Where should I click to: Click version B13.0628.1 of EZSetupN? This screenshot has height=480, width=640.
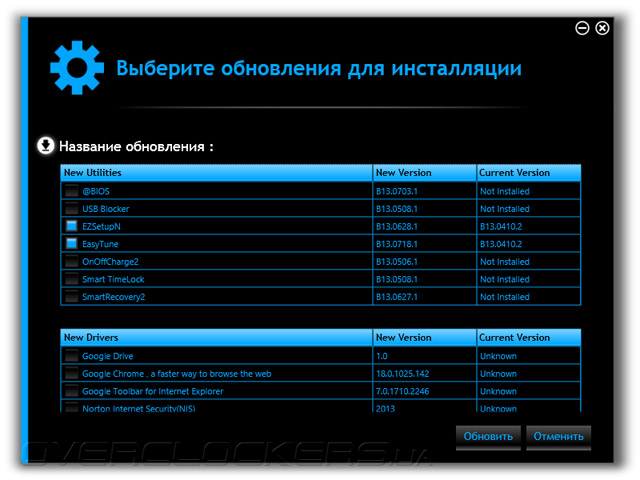click(x=397, y=227)
